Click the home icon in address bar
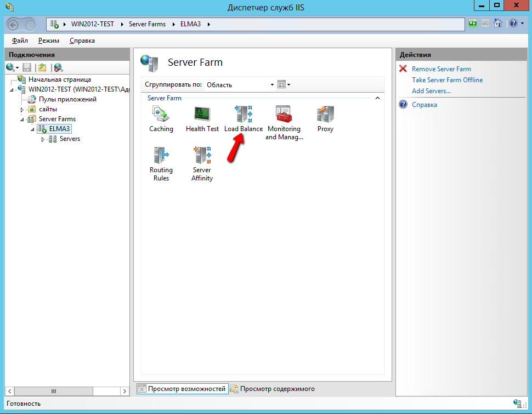The width and height of the screenshot is (532, 414). point(498,24)
